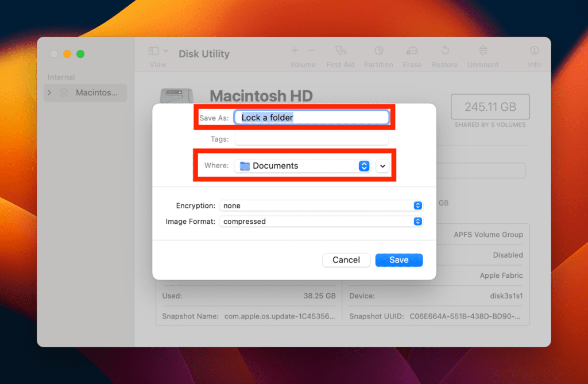
Task: Click the Unmount toolbar icon
Action: point(483,51)
